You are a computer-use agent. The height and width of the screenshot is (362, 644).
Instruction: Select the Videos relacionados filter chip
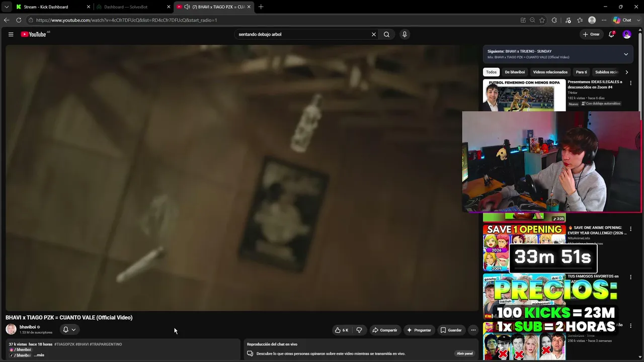(550, 72)
